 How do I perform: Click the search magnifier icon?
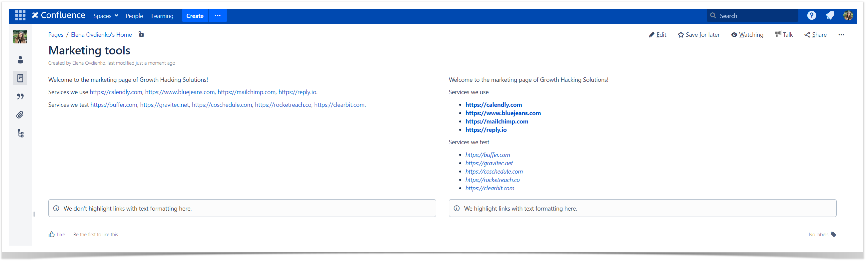[x=713, y=16]
